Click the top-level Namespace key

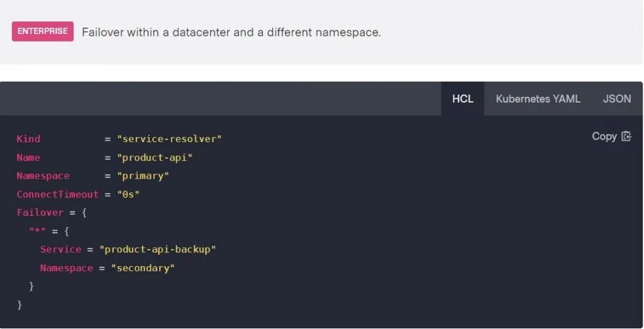coord(43,176)
